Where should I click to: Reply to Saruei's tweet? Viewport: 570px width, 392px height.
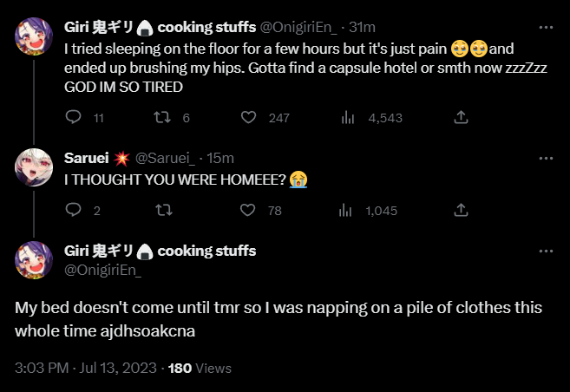pos(74,209)
